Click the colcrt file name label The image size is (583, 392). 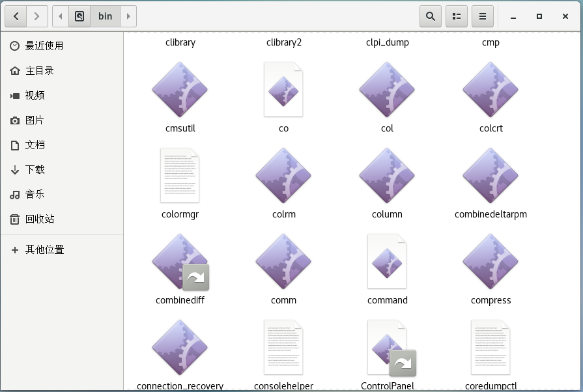[x=491, y=128]
